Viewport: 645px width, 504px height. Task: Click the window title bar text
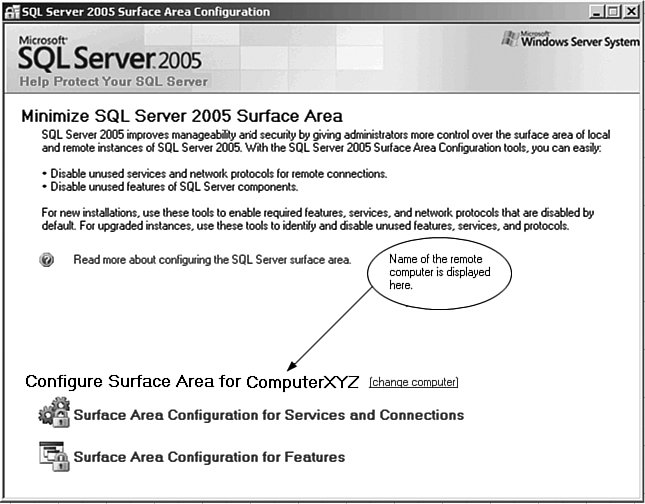click(146, 12)
